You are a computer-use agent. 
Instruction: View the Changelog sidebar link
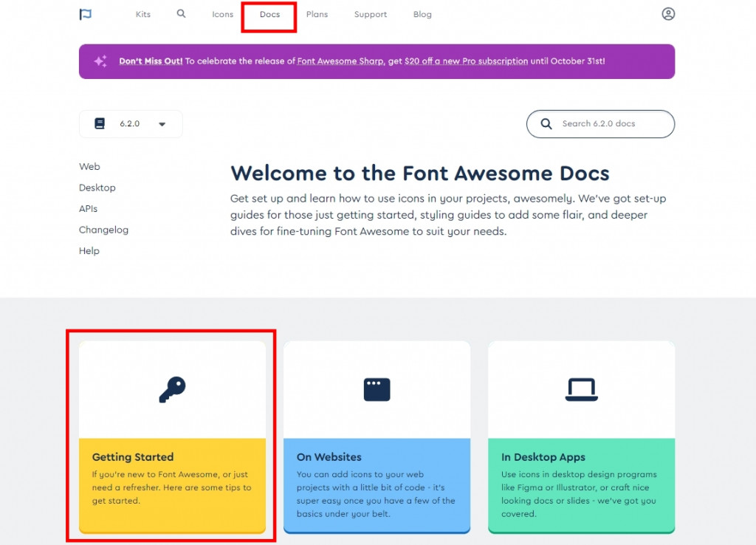pyautogui.click(x=103, y=230)
